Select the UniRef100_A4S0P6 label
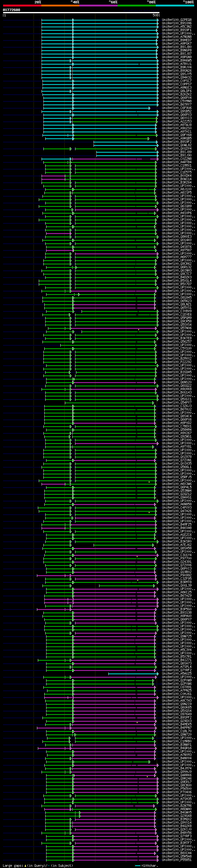The width and height of the screenshot is (197, 868). click(x=177, y=213)
